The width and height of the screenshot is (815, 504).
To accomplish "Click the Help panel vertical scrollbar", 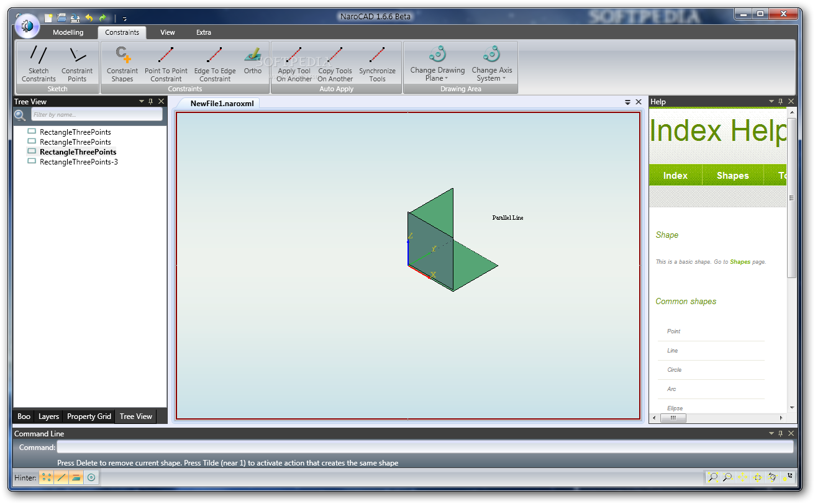I will pos(792,197).
